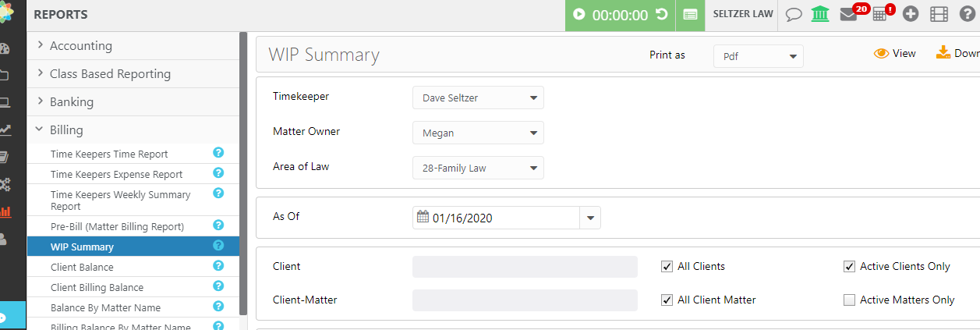Image resolution: width=980 pixels, height=330 pixels.
Task: Open the chat speech bubble icon
Action: (794, 15)
